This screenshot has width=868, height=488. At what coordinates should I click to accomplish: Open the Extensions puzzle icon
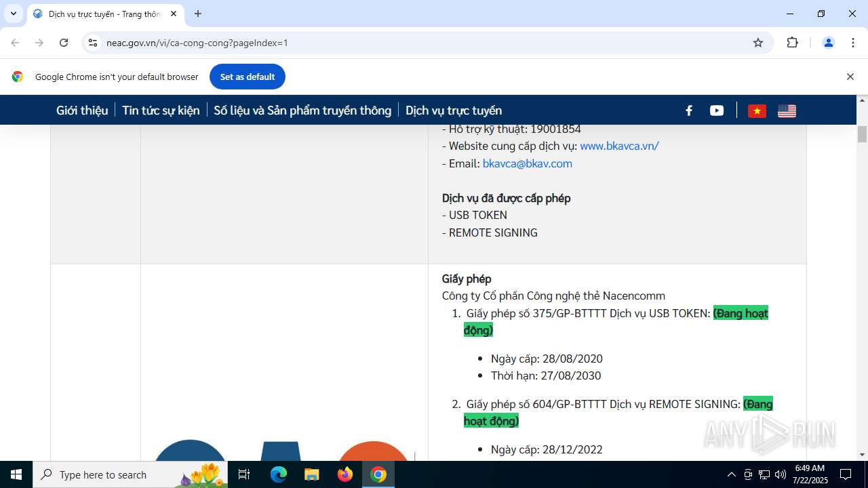(x=792, y=43)
